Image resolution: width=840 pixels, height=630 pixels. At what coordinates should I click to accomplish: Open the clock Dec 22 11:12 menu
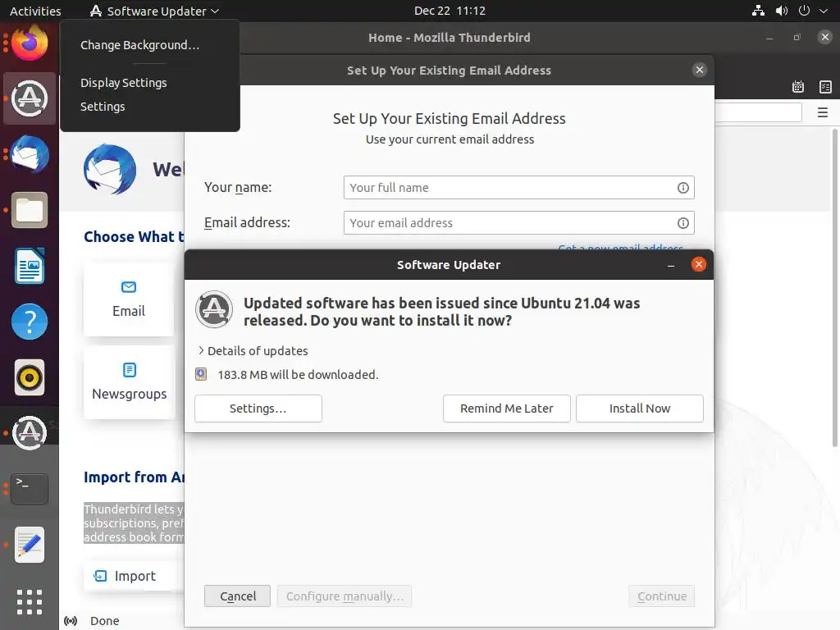click(450, 11)
